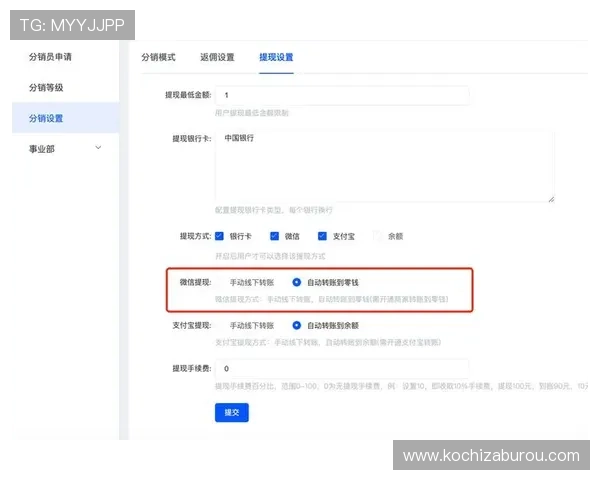Select 手动线下转账 for 支付宝提现
This screenshot has height=480, width=600.
(x=219, y=325)
